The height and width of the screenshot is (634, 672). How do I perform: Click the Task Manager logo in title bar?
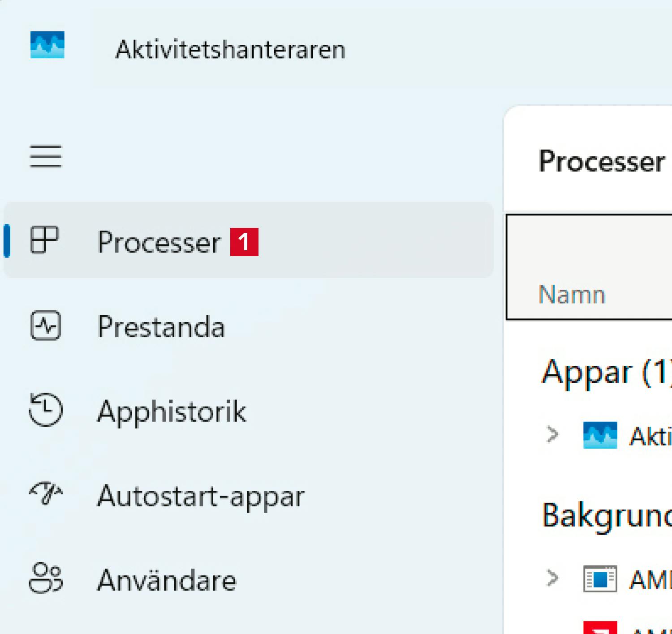(47, 45)
